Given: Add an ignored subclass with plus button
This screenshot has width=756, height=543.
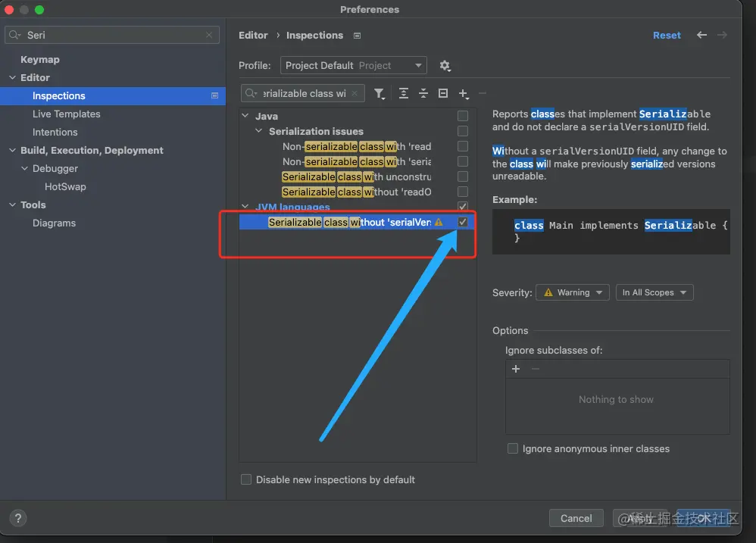Looking at the screenshot, I should 515,369.
